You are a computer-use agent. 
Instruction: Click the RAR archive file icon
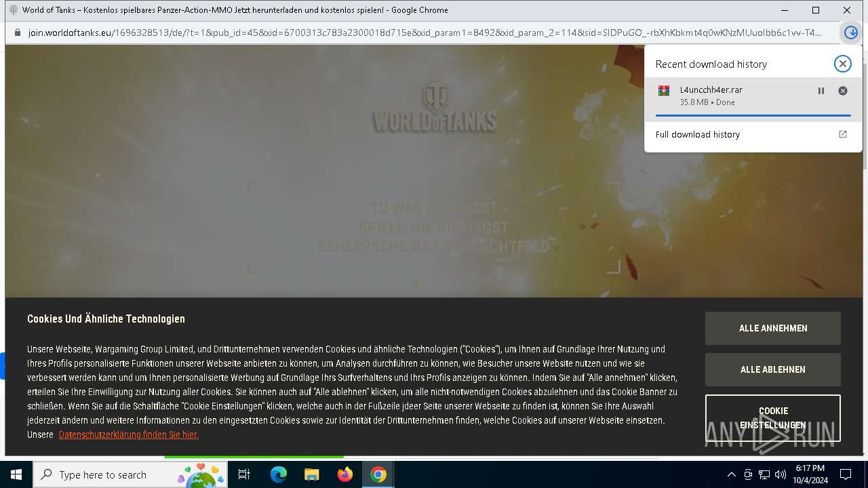pos(664,91)
